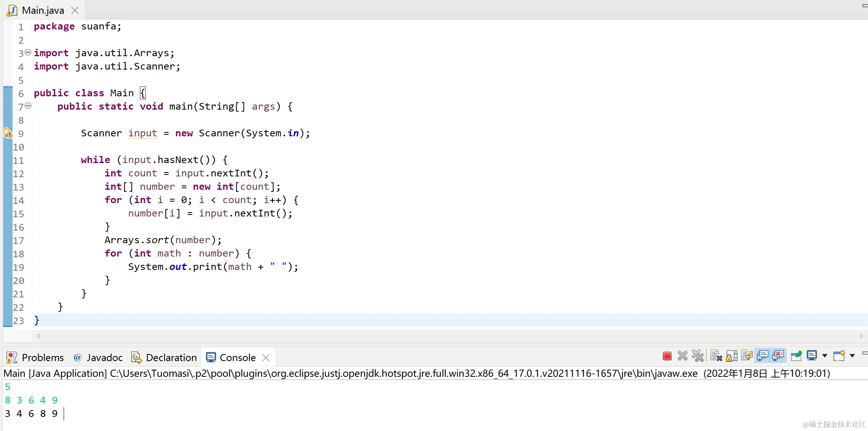Click Remove All Terminated Launches icon
Viewport: 868px width, 431px height.
coord(698,356)
